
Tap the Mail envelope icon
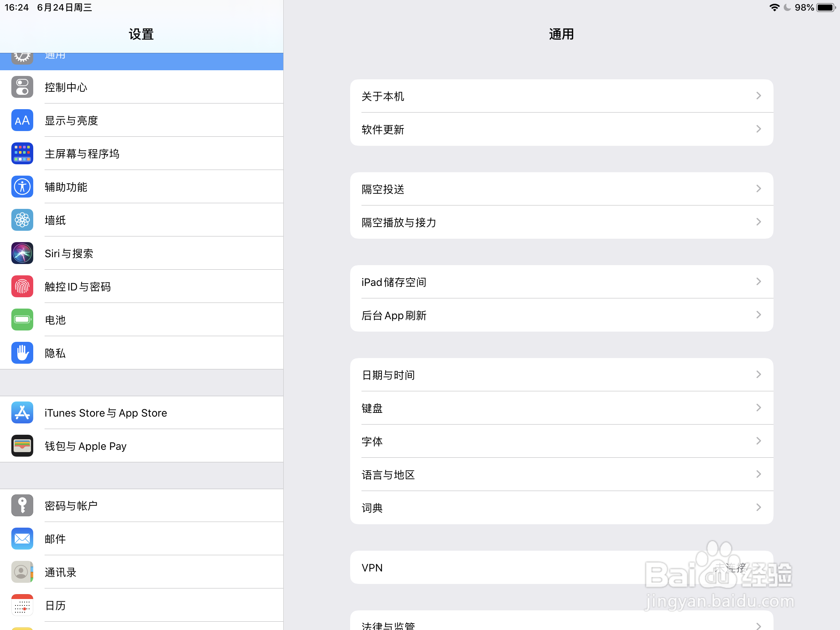22,539
